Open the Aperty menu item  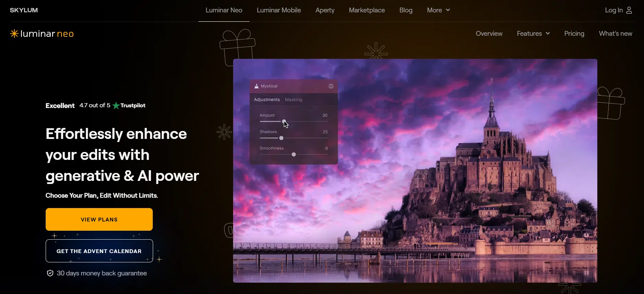[325, 10]
